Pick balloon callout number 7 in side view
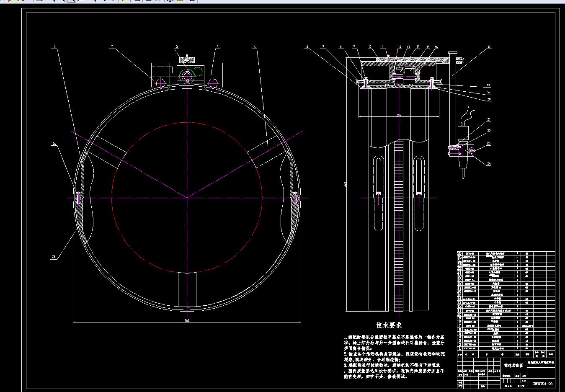565x392 pixels. pos(323,46)
